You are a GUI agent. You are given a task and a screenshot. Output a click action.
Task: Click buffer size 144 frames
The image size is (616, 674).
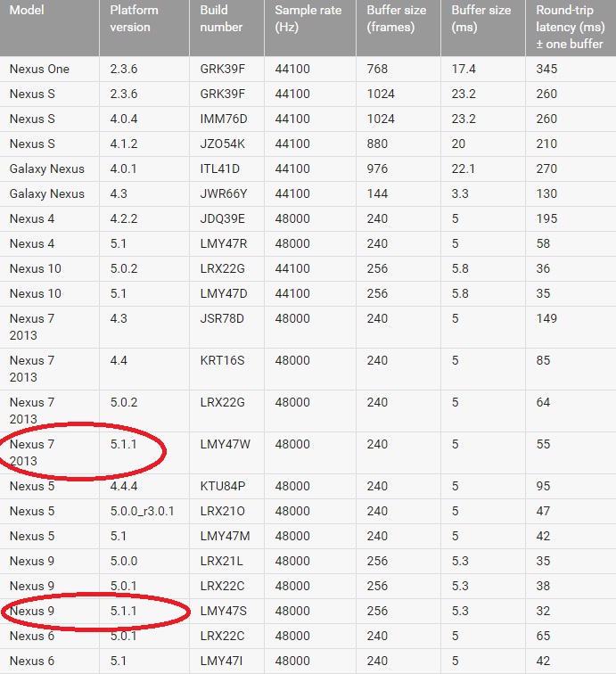tap(377, 193)
